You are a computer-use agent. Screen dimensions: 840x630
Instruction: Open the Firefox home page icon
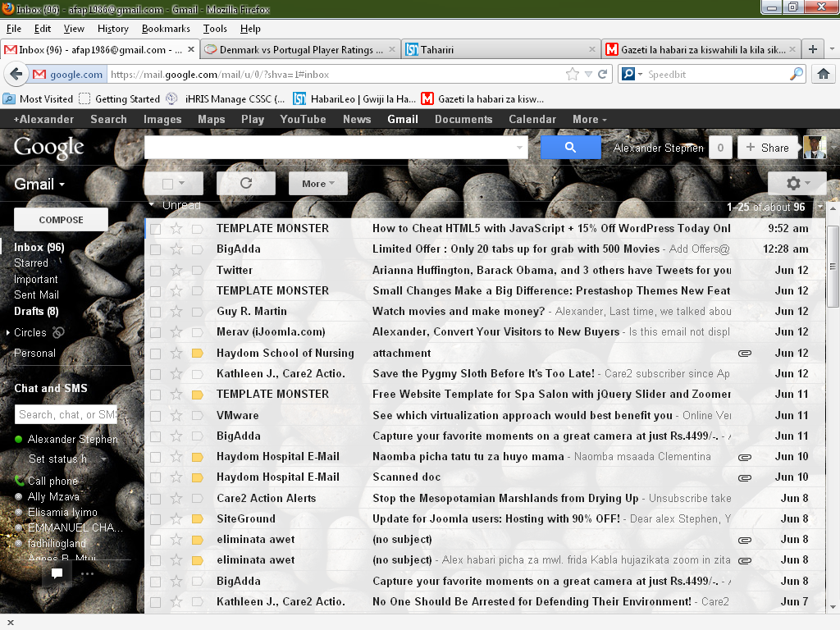[x=824, y=74]
